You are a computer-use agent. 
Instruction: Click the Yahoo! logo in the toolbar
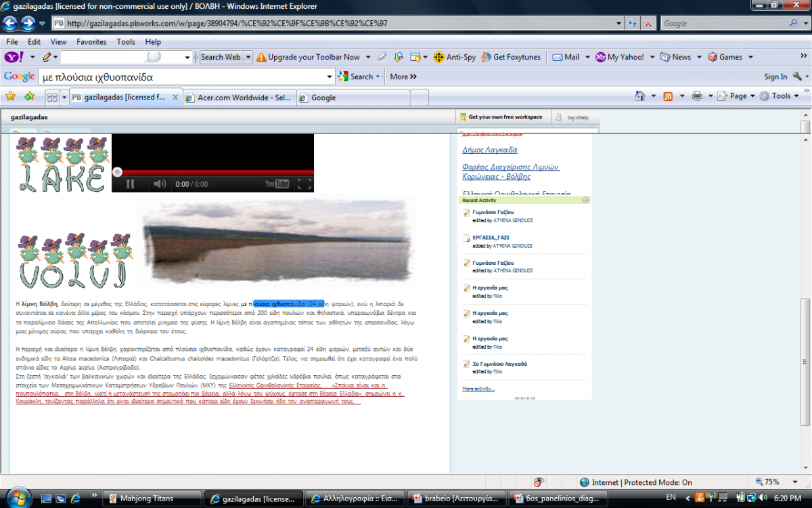pyautogui.click(x=14, y=57)
